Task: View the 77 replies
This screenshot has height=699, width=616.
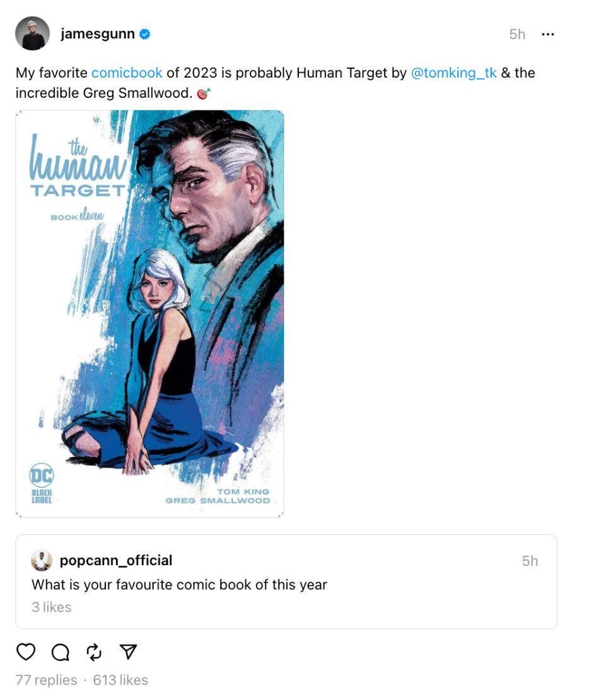Action: (46, 680)
